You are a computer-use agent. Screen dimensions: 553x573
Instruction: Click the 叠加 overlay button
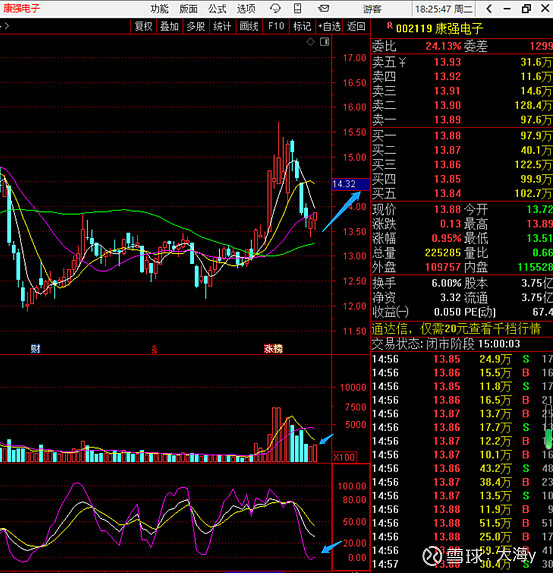(x=169, y=26)
